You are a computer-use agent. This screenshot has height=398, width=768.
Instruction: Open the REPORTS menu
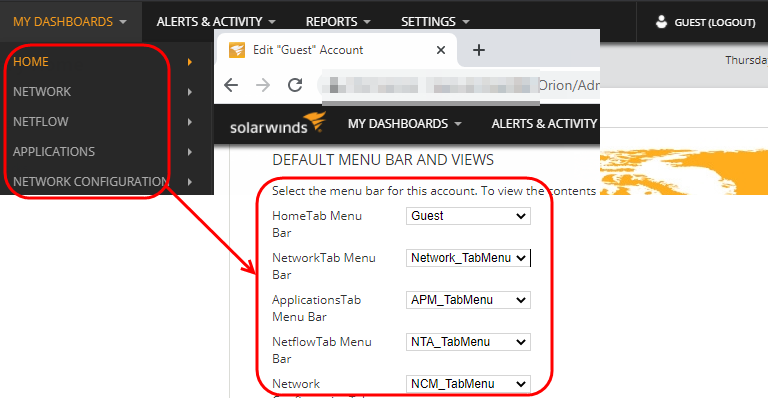(338, 22)
